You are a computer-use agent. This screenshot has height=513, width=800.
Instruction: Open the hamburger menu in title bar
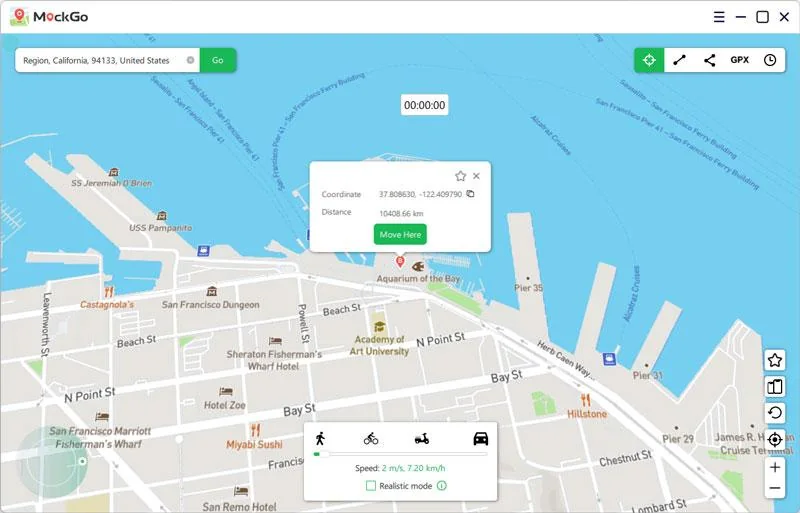pyautogui.click(x=719, y=17)
